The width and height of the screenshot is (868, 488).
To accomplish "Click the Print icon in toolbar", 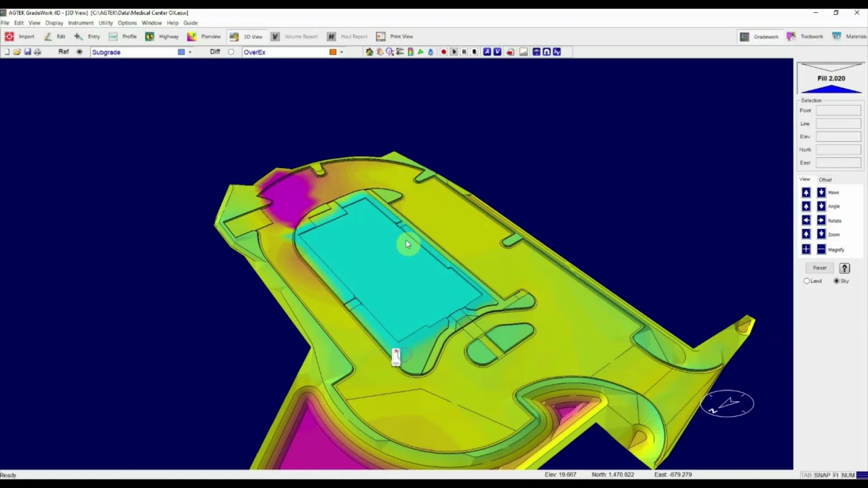I will pos(37,52).
